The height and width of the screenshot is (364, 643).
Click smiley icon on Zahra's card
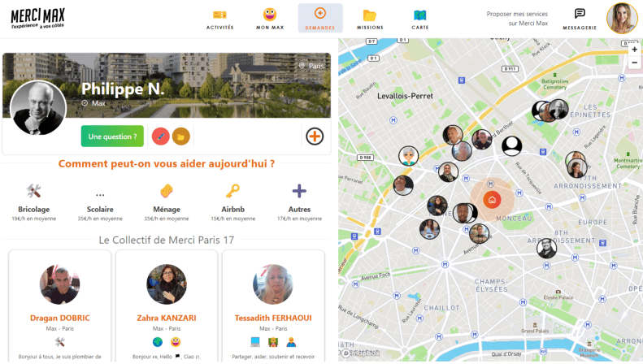click(x=176, y=342)
